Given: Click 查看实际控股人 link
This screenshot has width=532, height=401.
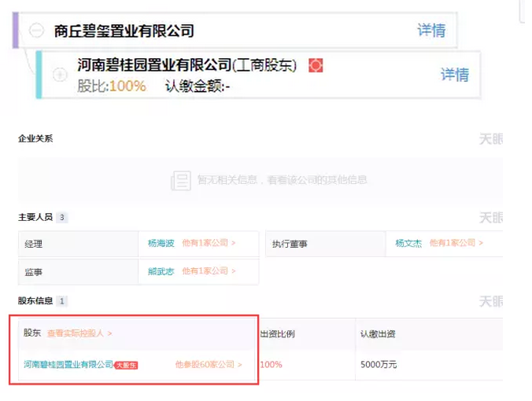Looking at the screenshot, I should [79, 333].
